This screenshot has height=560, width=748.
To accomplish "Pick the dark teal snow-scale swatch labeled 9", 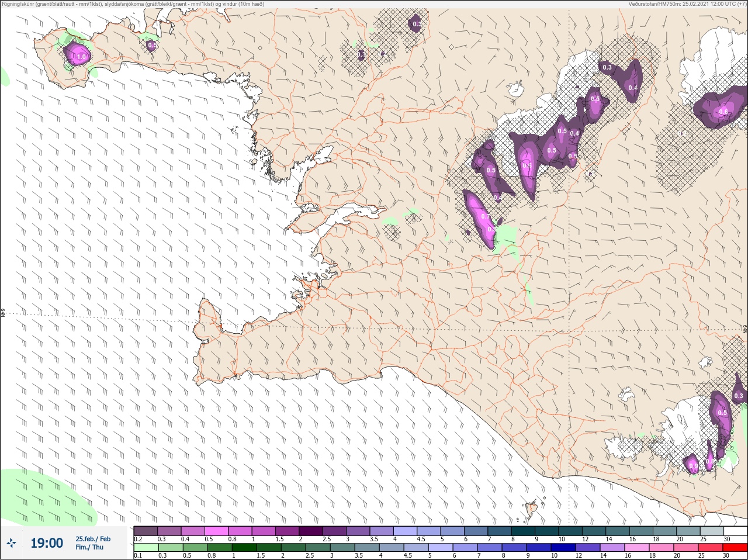I will click(x=547, y=531).
